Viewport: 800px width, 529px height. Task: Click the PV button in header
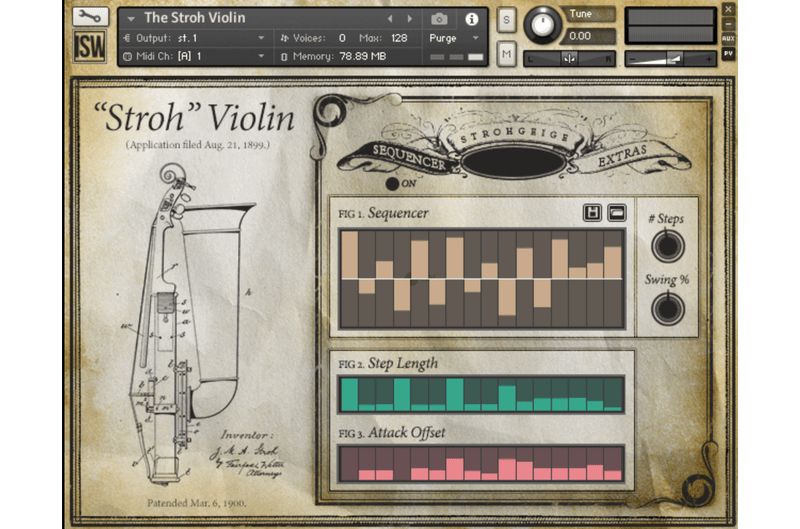coord(728,53)
